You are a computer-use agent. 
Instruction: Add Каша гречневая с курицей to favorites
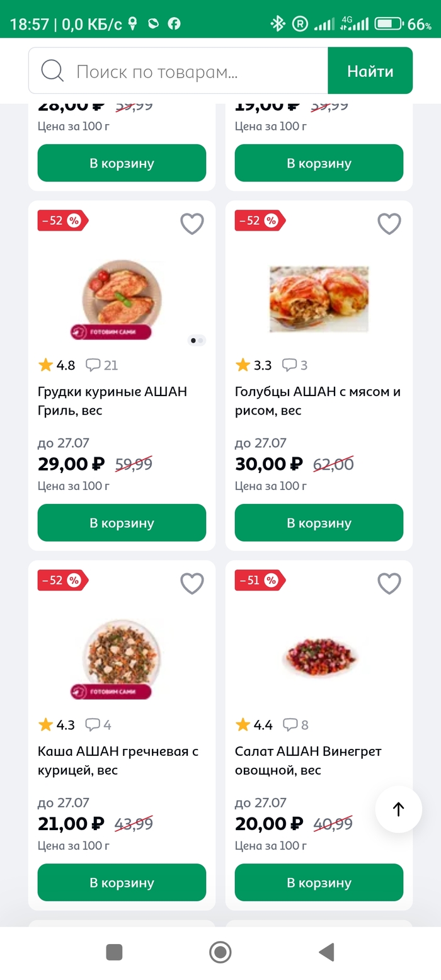192,583
